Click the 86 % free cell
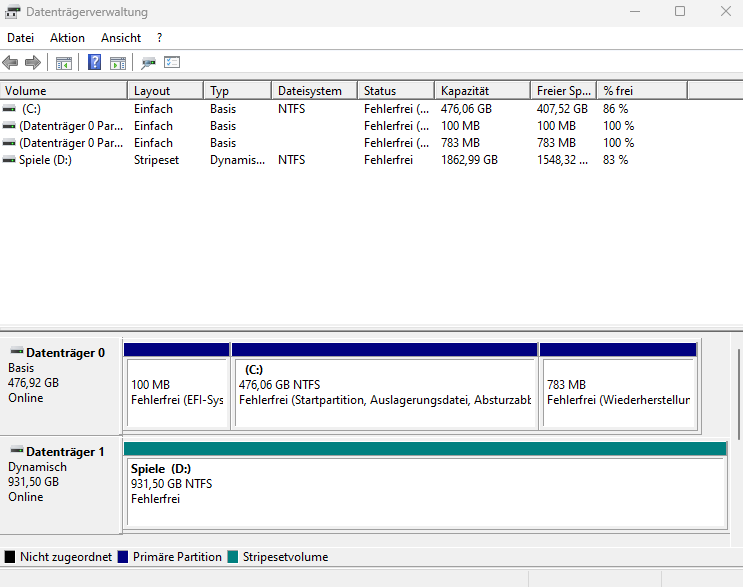This screenshot has height=587, width=743. [x=615, y=109]
